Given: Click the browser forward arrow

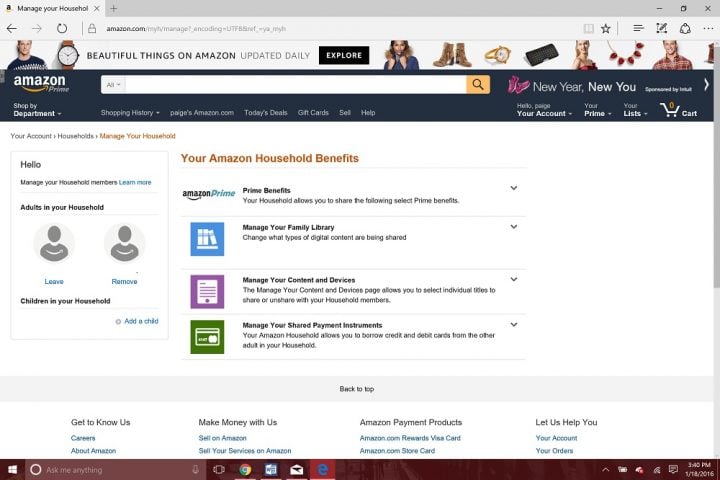Looking at the screenshot, I should (37, 28).
